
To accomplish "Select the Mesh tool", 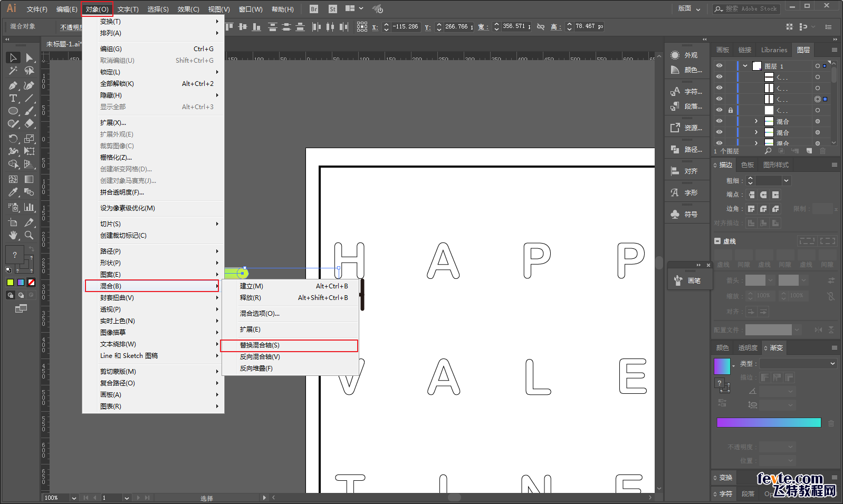I will point(13,179).
